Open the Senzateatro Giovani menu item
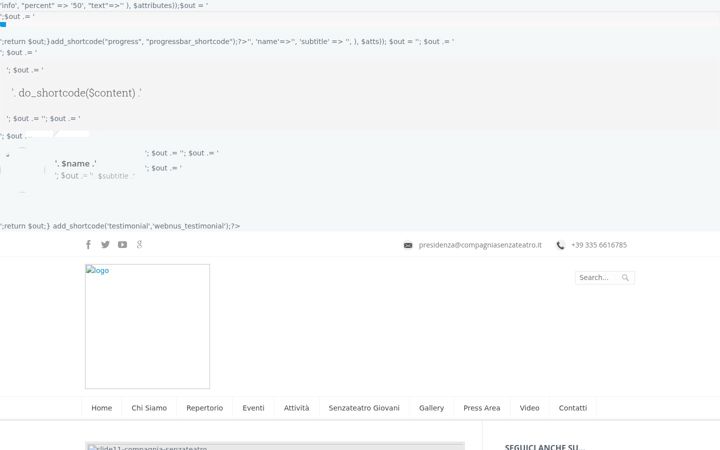720x450 pixels. pos(364,408)
